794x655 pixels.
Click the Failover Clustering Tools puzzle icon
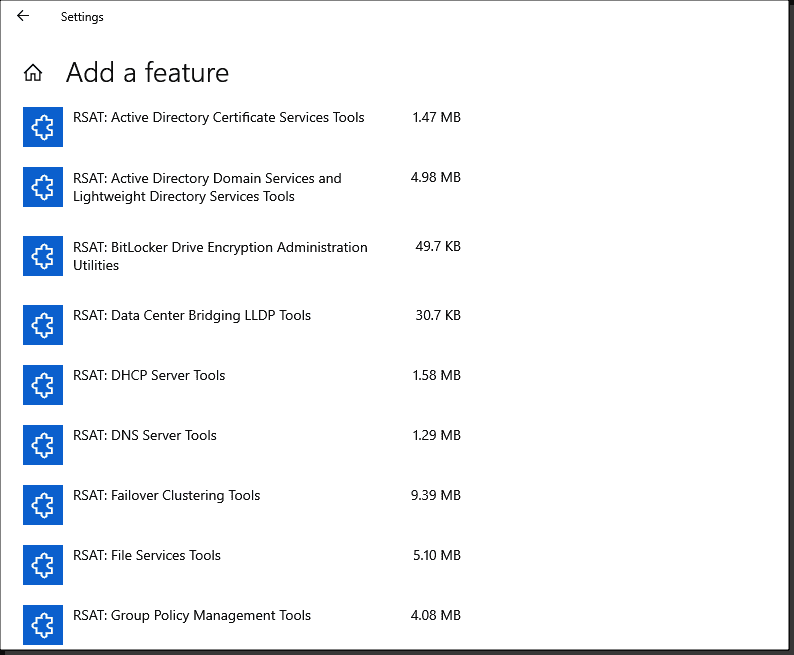point(43,505)
